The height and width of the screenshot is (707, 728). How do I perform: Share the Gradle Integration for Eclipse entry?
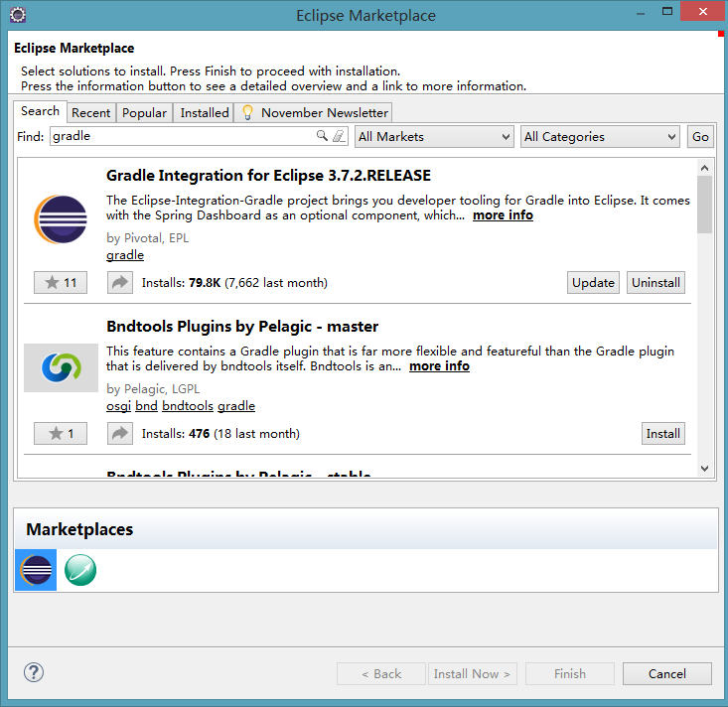[120, 283]
